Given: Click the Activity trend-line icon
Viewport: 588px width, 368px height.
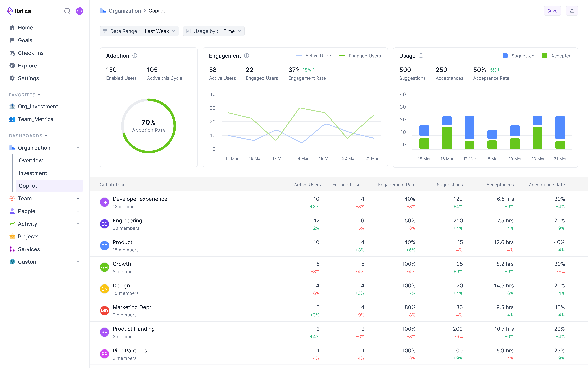Looking at the screenshot, I should 12,224.
